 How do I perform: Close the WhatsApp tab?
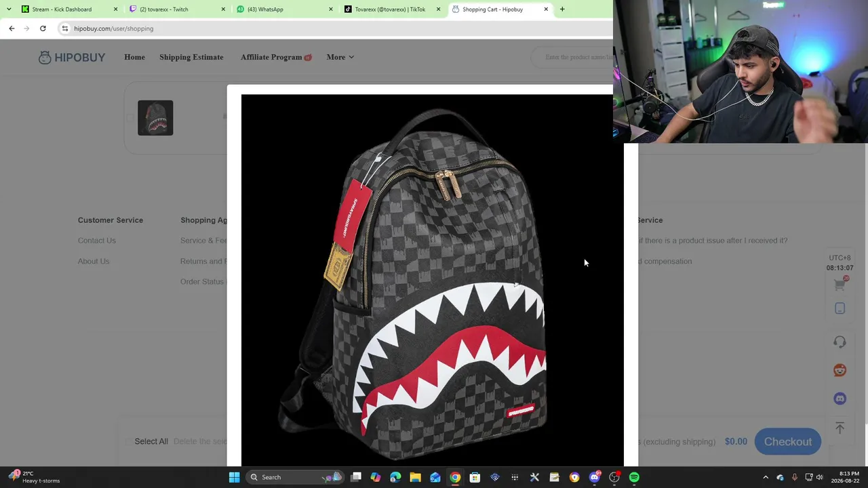pyautogui.click(x=331, y=9)
